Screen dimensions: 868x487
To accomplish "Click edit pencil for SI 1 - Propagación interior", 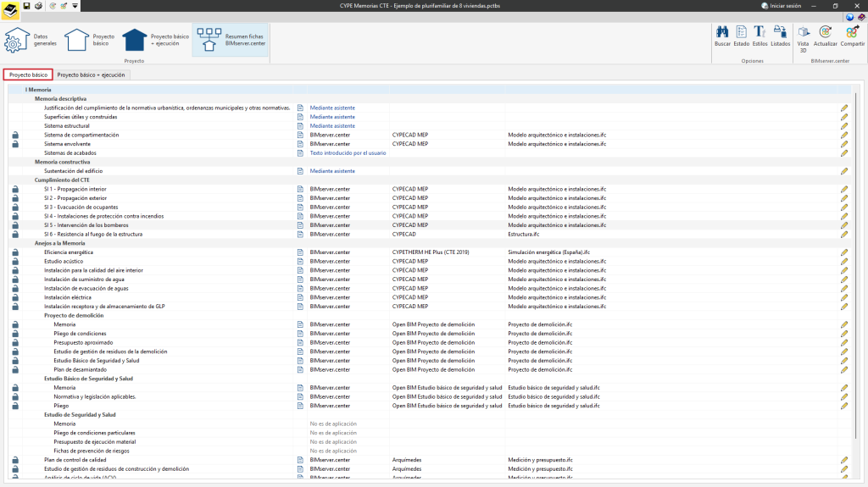I will [x=844, y=189].
